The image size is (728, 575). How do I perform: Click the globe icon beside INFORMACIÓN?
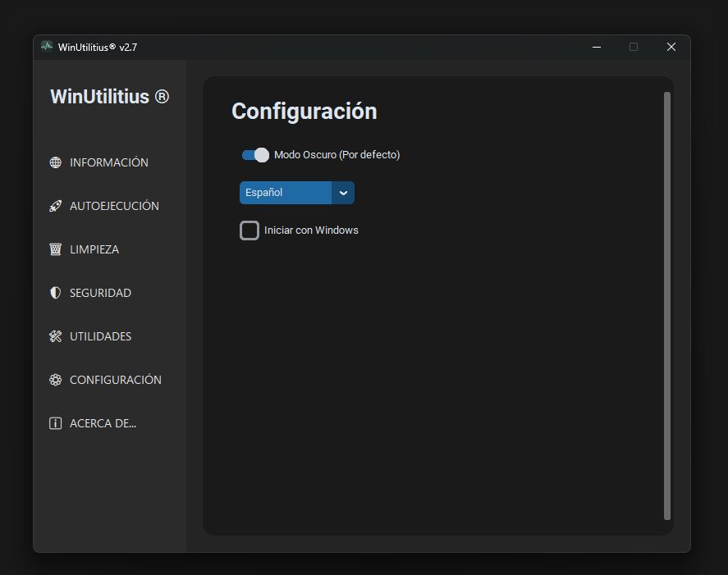(56, 162)
